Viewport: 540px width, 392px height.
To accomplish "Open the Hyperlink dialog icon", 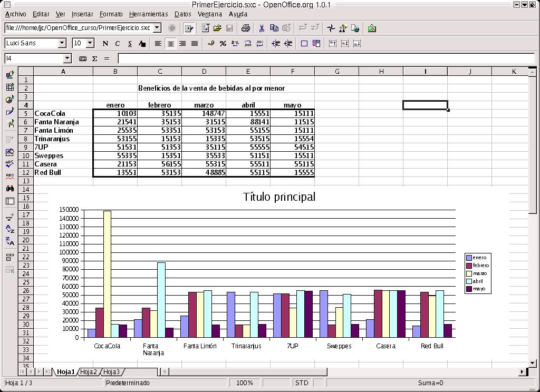I will [x=355, y=28].
